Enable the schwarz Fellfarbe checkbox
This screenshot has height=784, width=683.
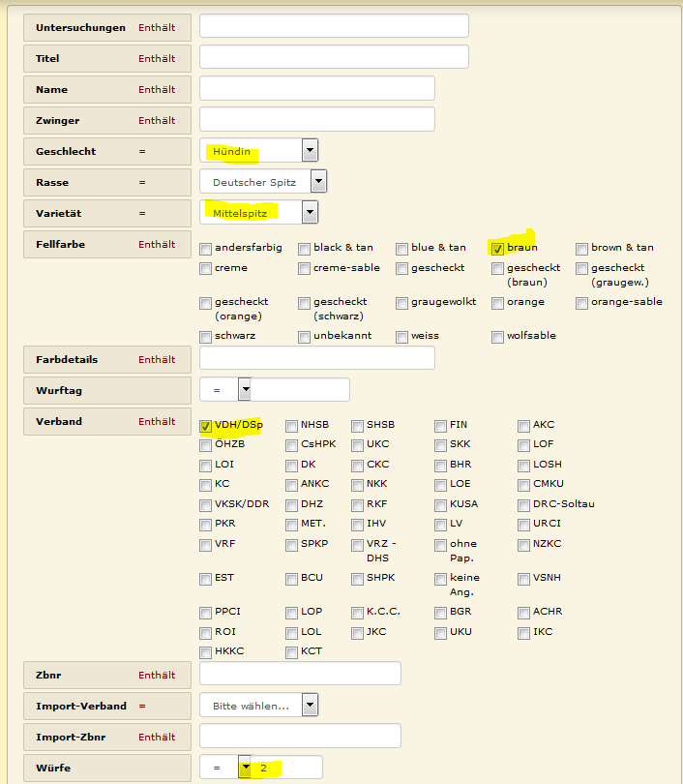[206, 337]
